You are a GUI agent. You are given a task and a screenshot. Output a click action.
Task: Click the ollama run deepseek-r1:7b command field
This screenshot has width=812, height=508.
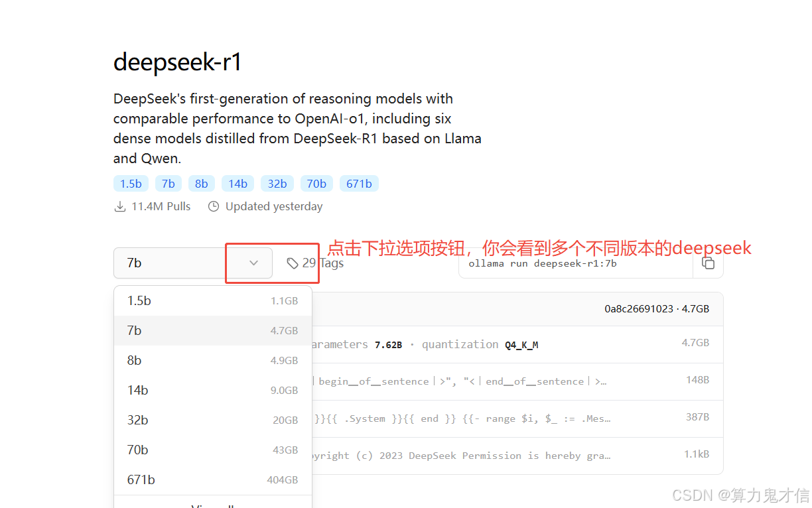(x=575, y=263)
